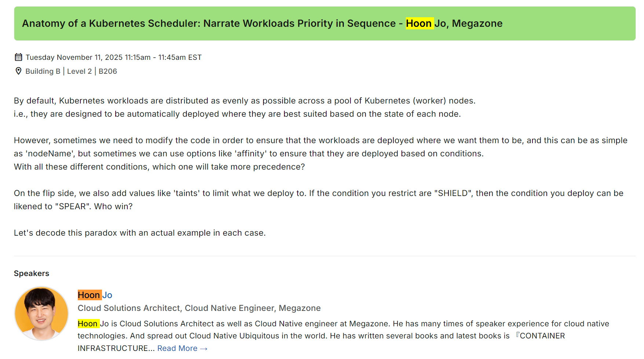Click the location pin icon

(18, 71)
